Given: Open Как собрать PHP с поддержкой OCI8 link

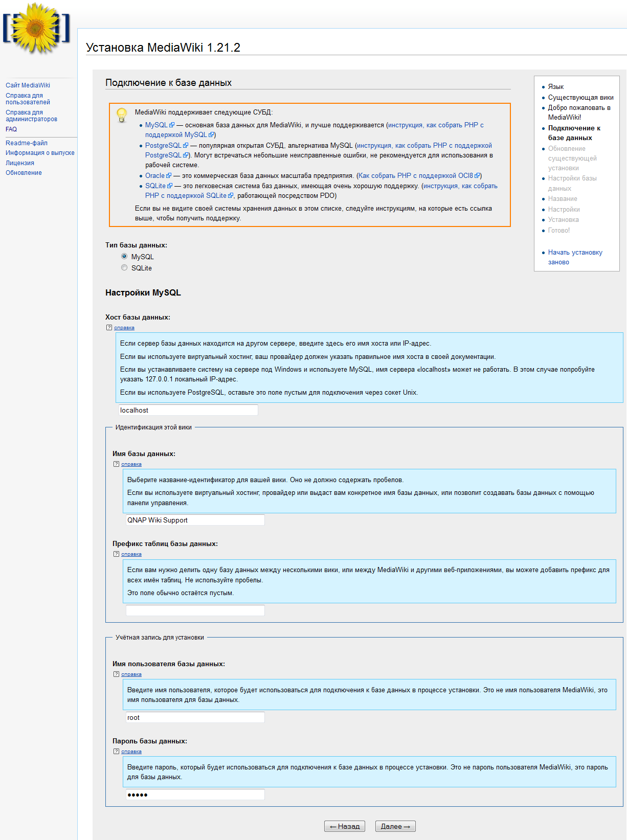Looking at the screenshot, I should point(419,175).
